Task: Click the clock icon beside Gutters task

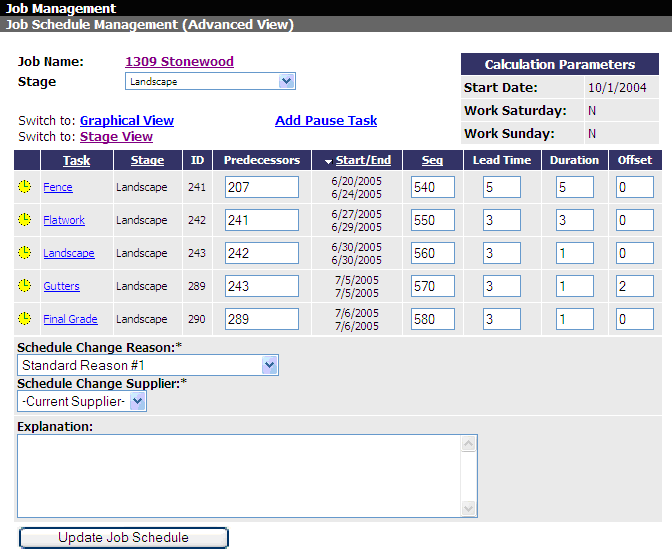Action: (x=24, y=286)
